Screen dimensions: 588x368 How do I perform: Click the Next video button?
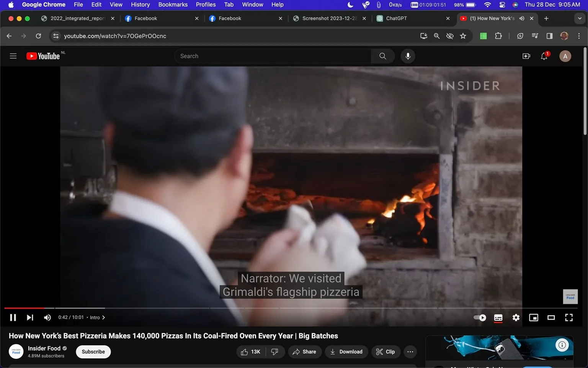pyautogui.click(x=30, y=317)
